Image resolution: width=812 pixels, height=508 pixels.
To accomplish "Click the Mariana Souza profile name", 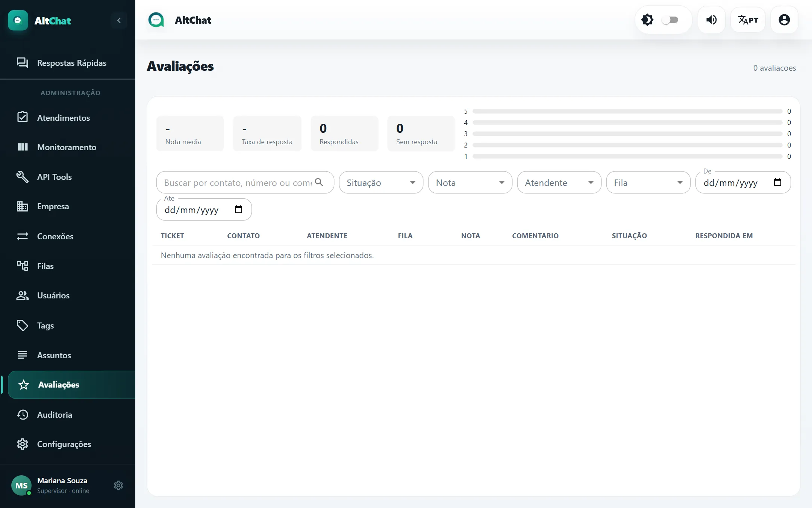I will (x=62, y=481).
